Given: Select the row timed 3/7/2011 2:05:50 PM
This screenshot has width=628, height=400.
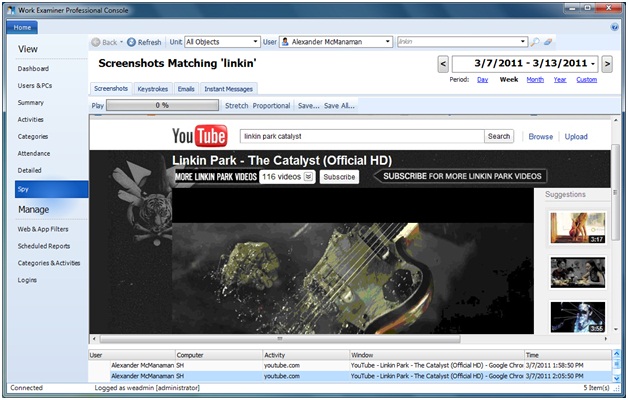Looking at the screenshot, I should [x=350, y=376].
